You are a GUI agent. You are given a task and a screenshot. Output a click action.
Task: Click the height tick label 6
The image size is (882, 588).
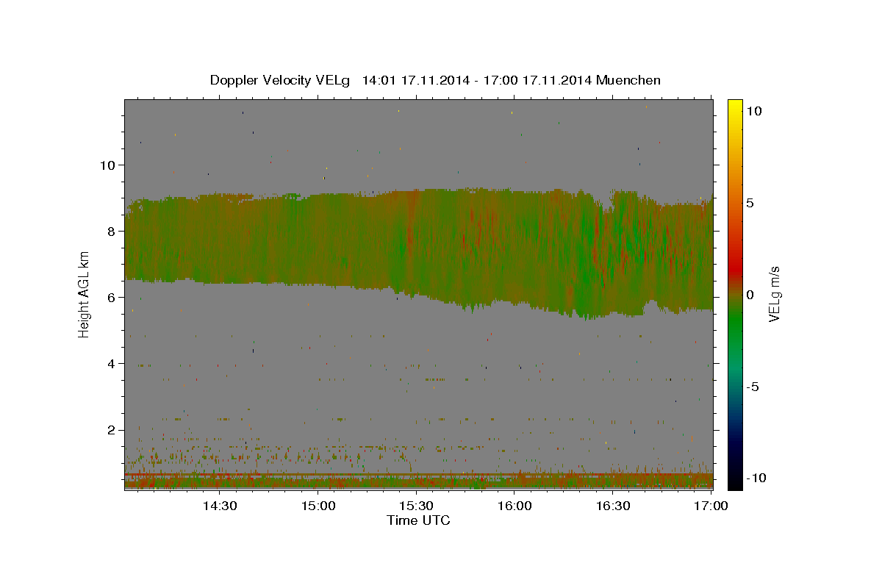click(112, 298)
